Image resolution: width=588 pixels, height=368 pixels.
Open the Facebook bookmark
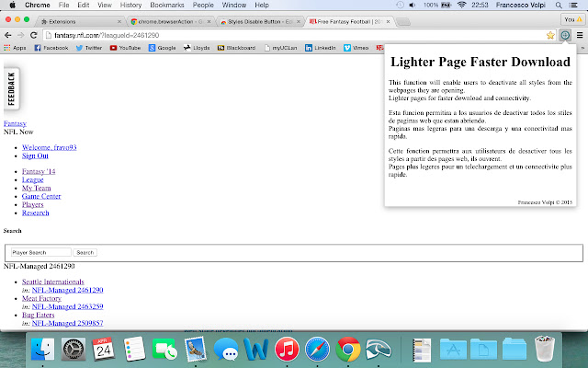click(51, 48)
